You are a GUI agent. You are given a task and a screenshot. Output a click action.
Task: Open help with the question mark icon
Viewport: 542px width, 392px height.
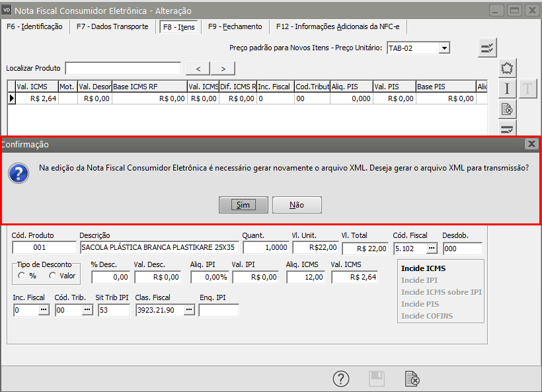click(340, 379)
